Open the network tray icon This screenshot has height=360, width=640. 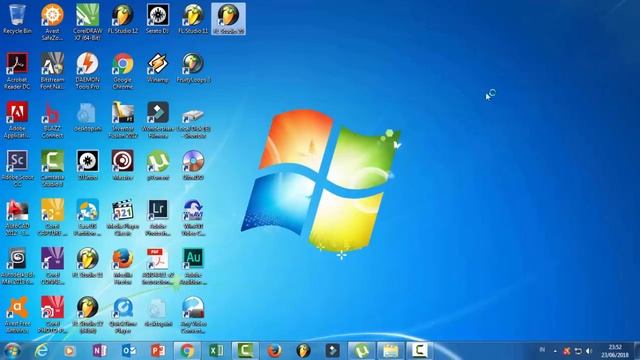pos(578,351)
